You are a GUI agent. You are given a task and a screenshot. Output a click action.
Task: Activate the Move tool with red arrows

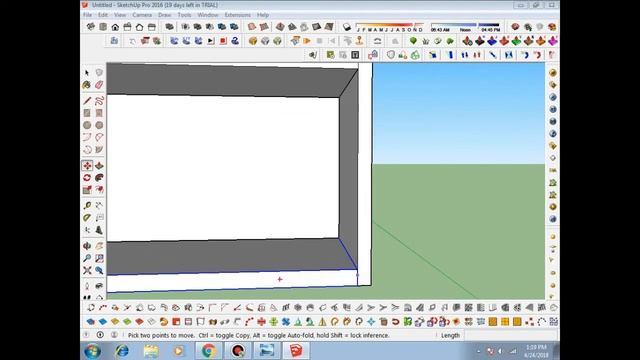(87, 166)
